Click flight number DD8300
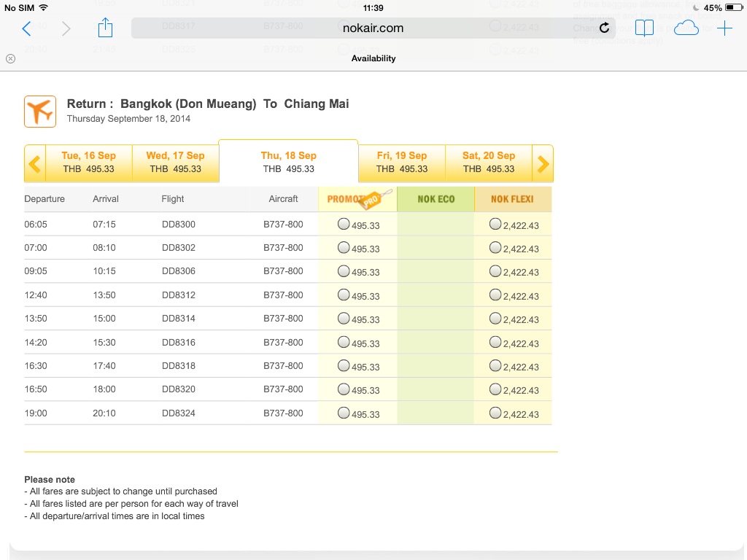The height and width of the screenshot is (560, 747). (x=179, y=225)
